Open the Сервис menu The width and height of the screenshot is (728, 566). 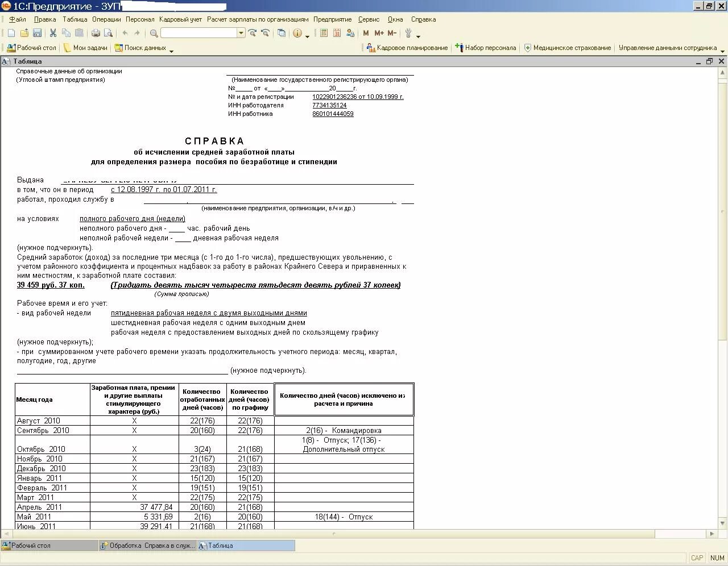coord(369,19)
